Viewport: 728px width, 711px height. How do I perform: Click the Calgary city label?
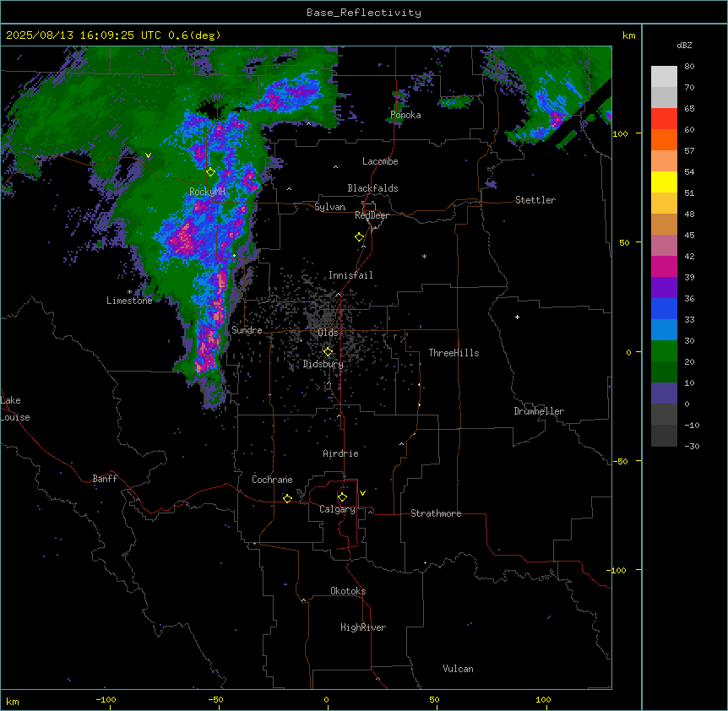coord(337,509)
